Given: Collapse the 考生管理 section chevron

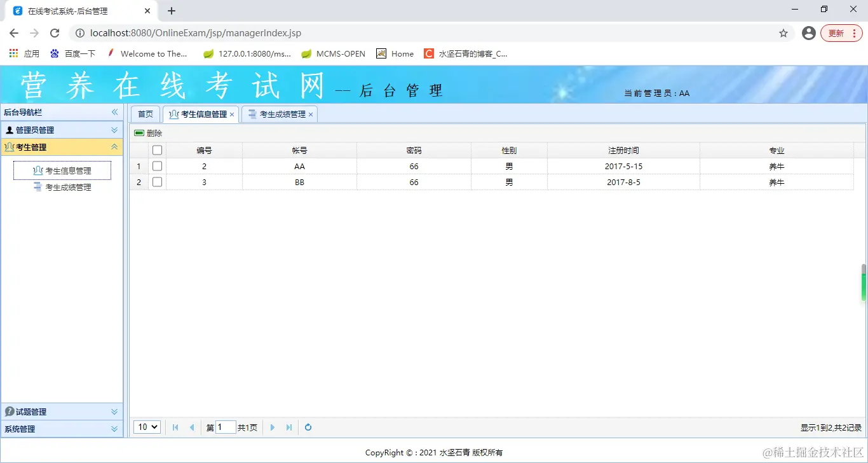Looking at the screenshot, I should [x=114, y=146].
